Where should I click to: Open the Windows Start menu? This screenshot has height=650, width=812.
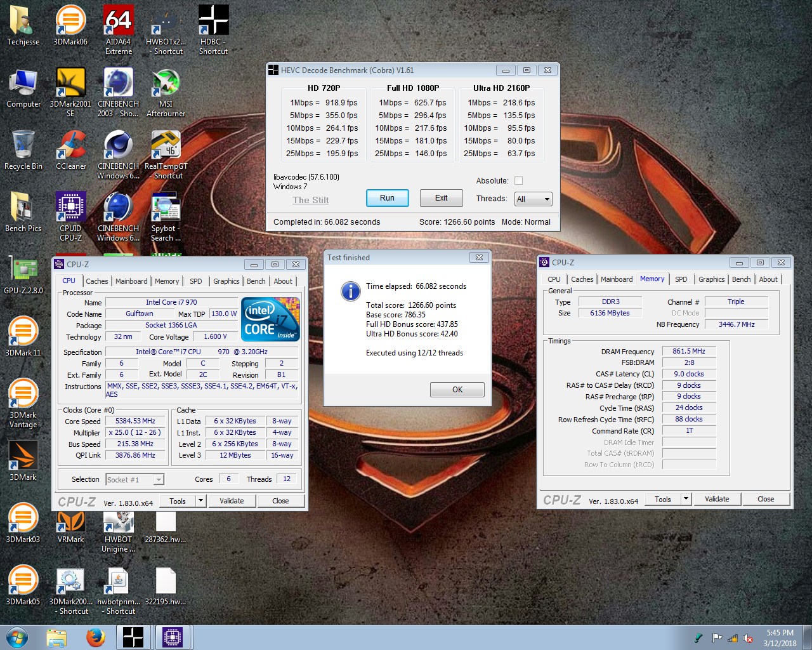point(16,637)
